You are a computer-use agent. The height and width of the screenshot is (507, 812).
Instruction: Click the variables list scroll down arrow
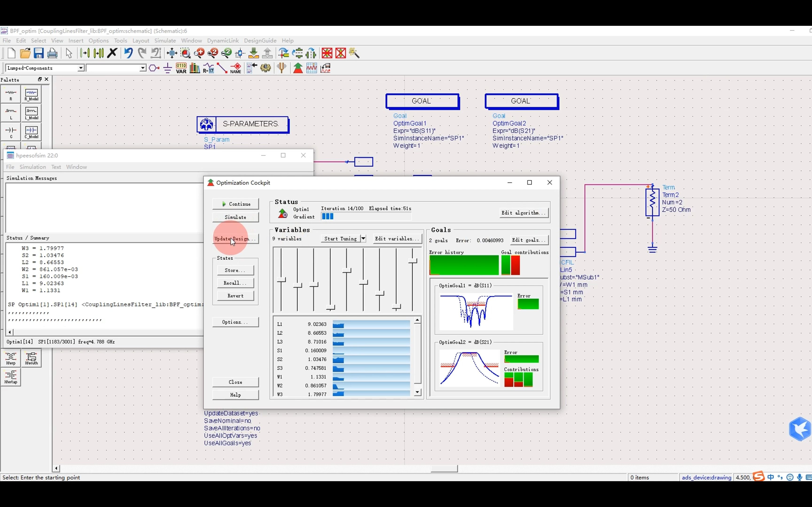(418, 392)
